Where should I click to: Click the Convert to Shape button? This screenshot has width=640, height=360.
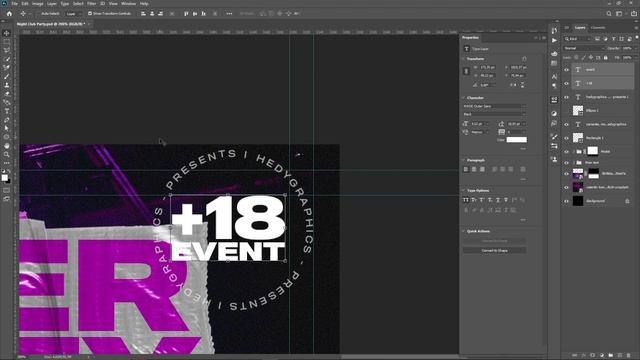click(494, 250)
